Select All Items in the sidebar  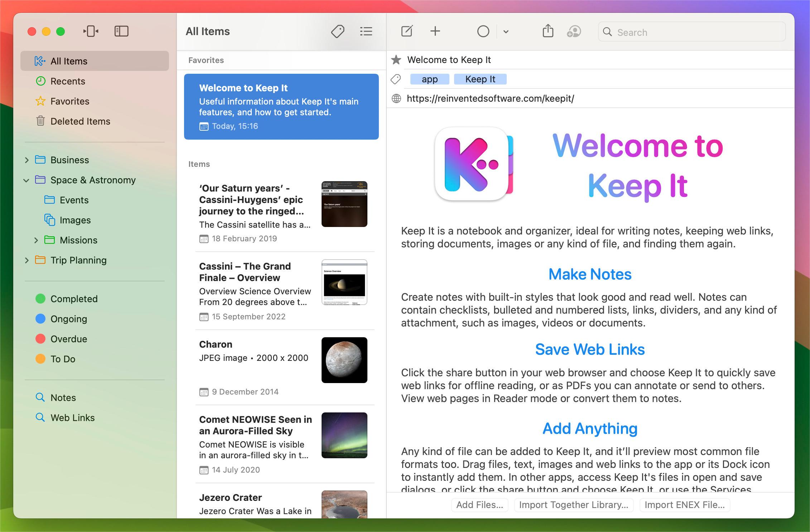click(x=95, y=61)
